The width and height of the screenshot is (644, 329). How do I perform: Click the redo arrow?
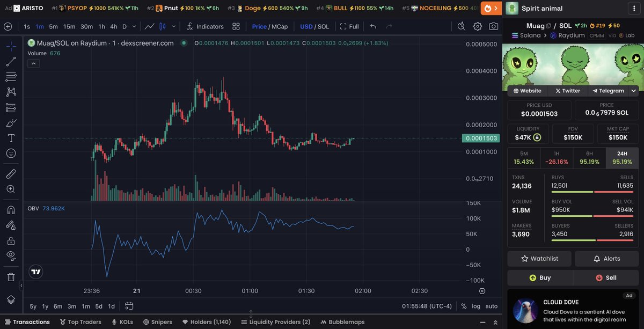pyautogui.click(x=389, y=26)
